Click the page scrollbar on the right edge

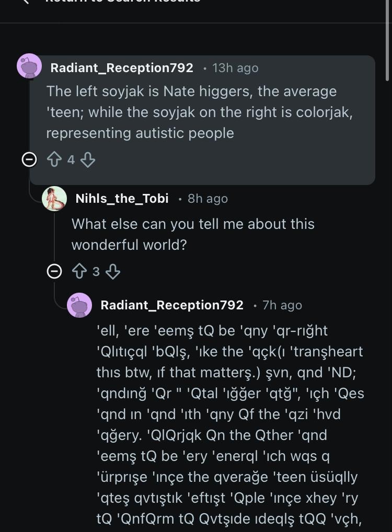tap(387, 42)
